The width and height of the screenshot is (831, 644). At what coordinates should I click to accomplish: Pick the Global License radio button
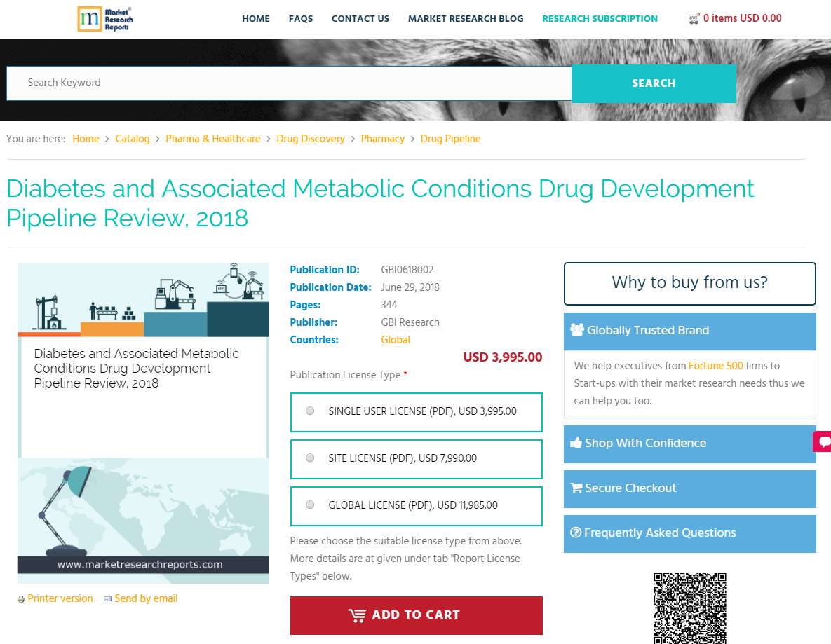[x=309, y=504]
